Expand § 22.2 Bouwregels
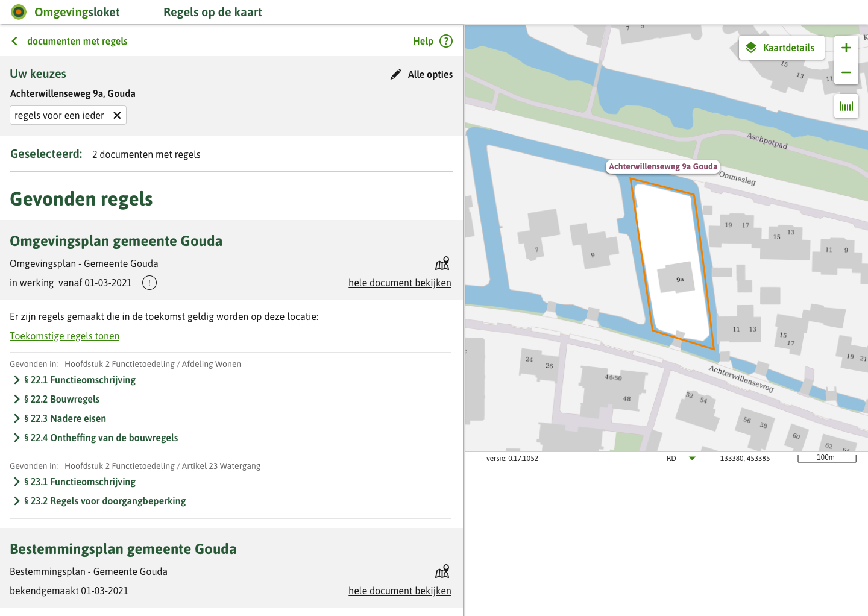The image size is (868, 616). click(x=62, y=399)
